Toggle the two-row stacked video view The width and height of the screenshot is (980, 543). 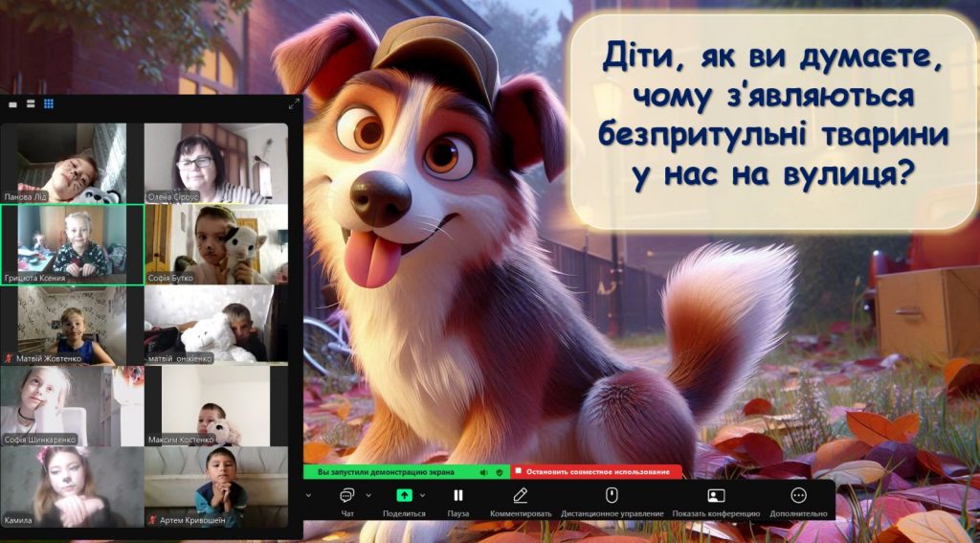tap(31, 103)
